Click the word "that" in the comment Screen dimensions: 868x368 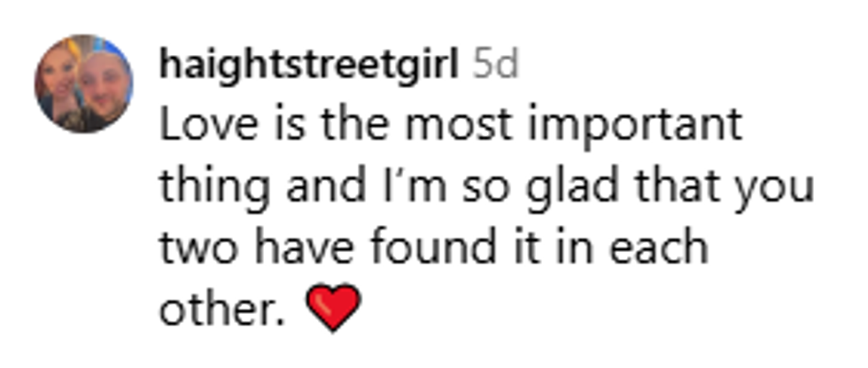(668, 188)
